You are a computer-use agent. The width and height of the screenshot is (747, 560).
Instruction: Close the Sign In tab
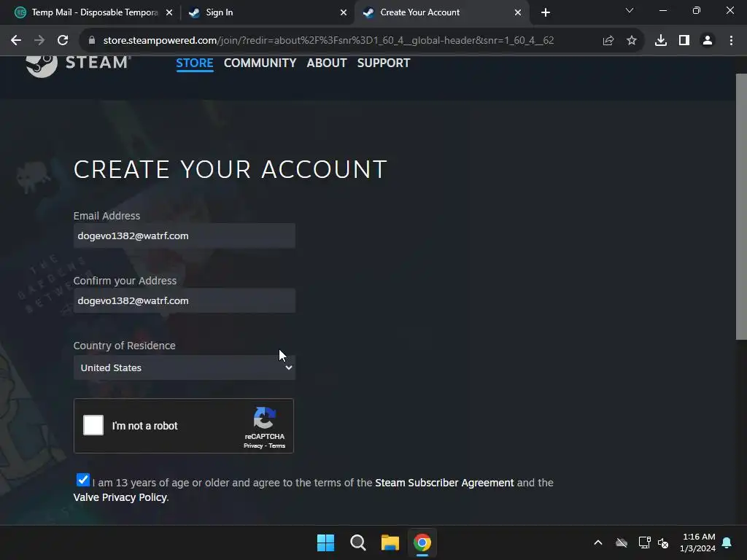click(x=344, y=12)
